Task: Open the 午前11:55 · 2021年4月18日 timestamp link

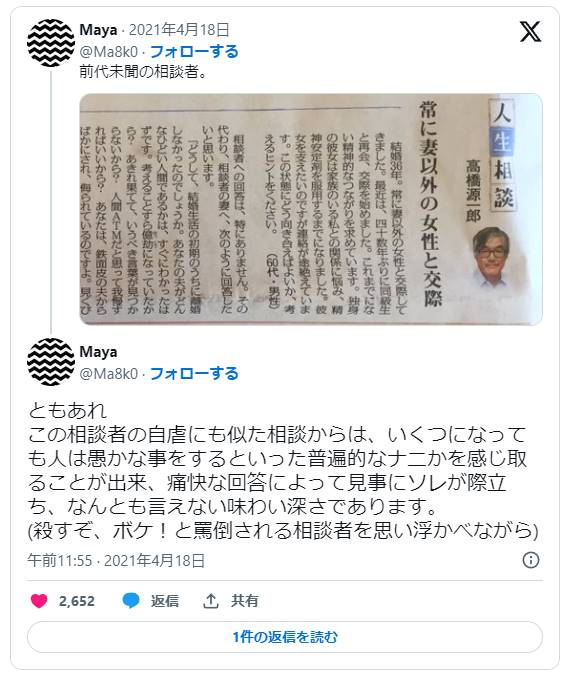Action: (x=116, y=560)
